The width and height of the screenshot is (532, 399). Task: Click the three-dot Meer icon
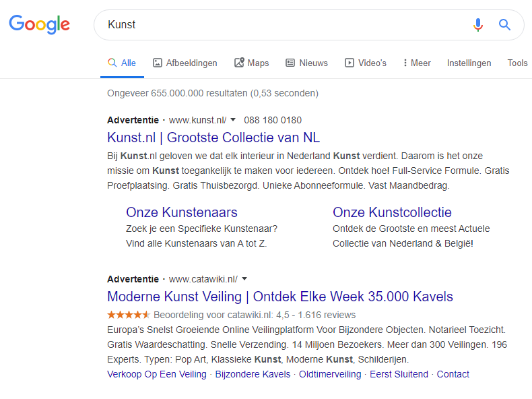coord(405,63)
